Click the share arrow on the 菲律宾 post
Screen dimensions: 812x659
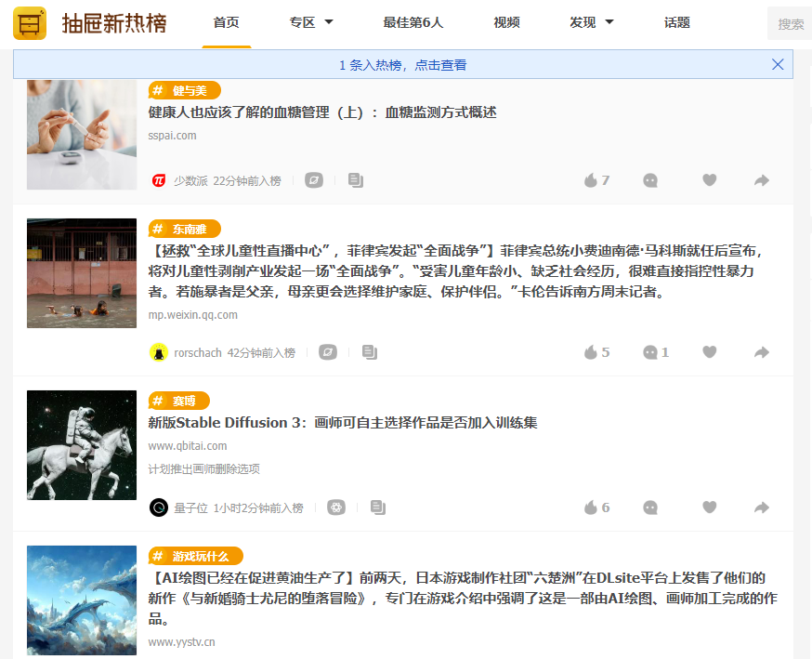pyautogui.click(x=762, y=351)
